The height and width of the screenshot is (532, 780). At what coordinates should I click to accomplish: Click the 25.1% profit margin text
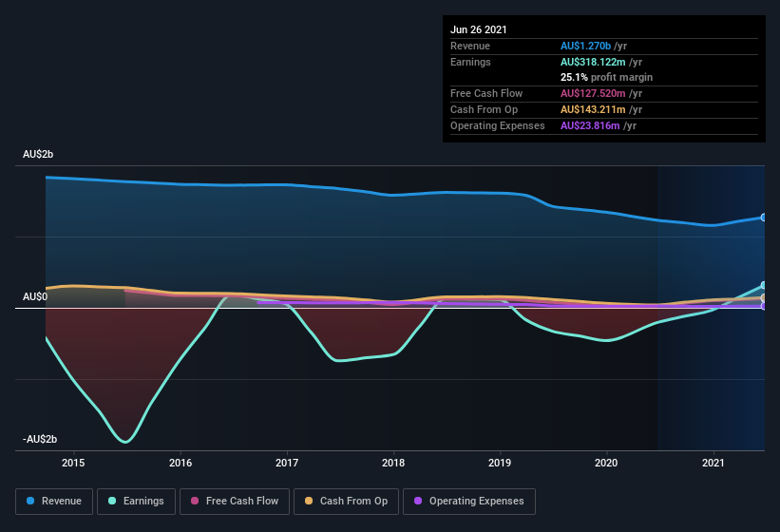[606, 77]
